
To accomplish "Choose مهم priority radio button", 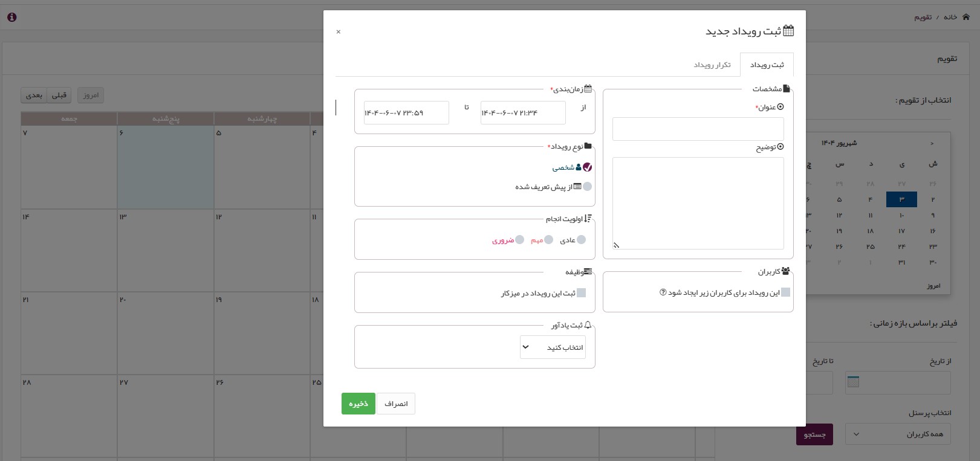I will tap(548, 240).
